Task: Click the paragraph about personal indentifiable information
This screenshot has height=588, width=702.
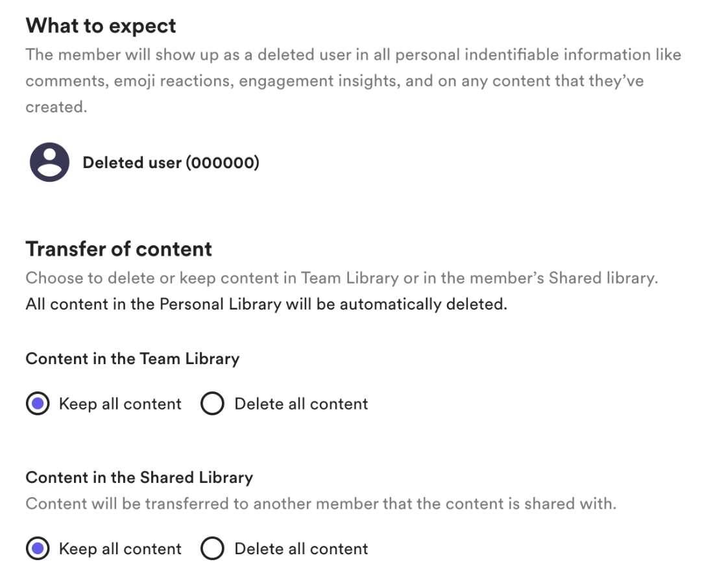Action: pos(353,80)
